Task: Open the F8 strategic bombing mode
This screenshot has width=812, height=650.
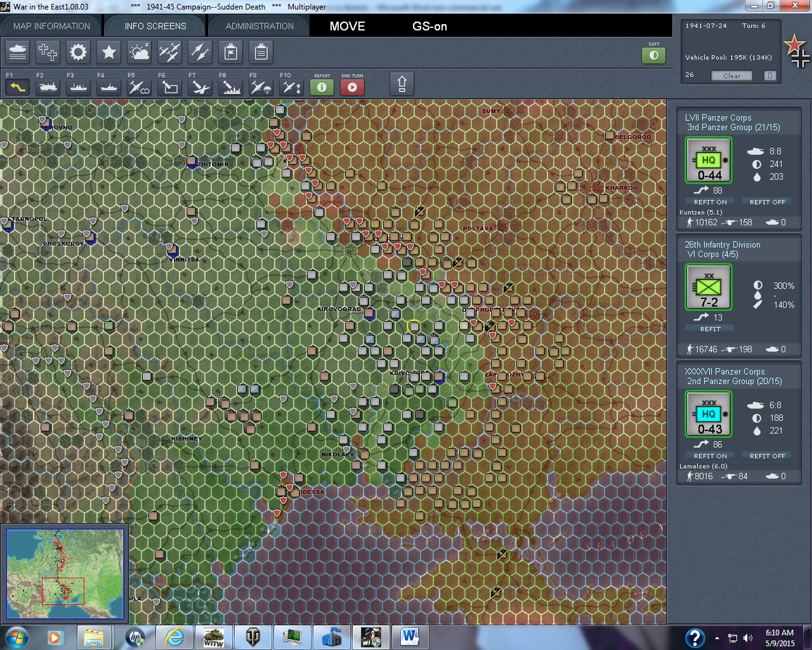Action: click(230, 87)
